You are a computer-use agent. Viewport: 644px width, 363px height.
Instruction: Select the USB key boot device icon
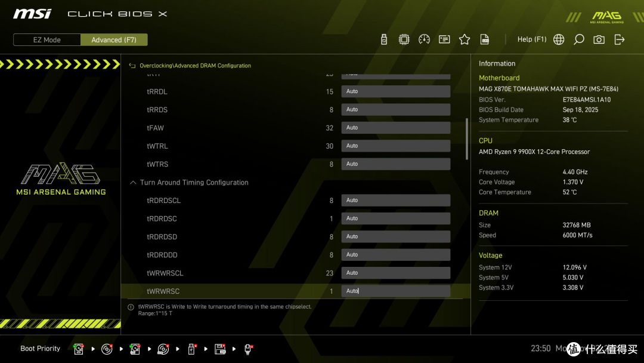coord(191,349)
